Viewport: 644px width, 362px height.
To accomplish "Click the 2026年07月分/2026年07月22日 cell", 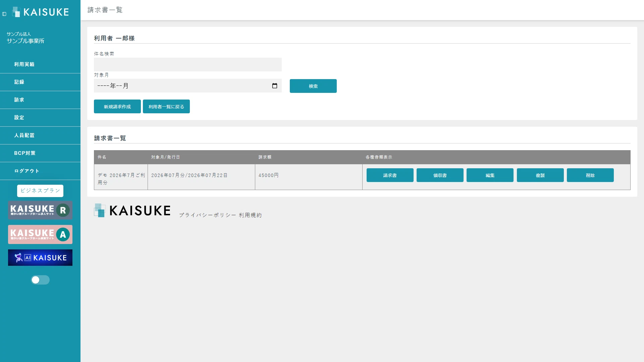I will coord(201,177).
